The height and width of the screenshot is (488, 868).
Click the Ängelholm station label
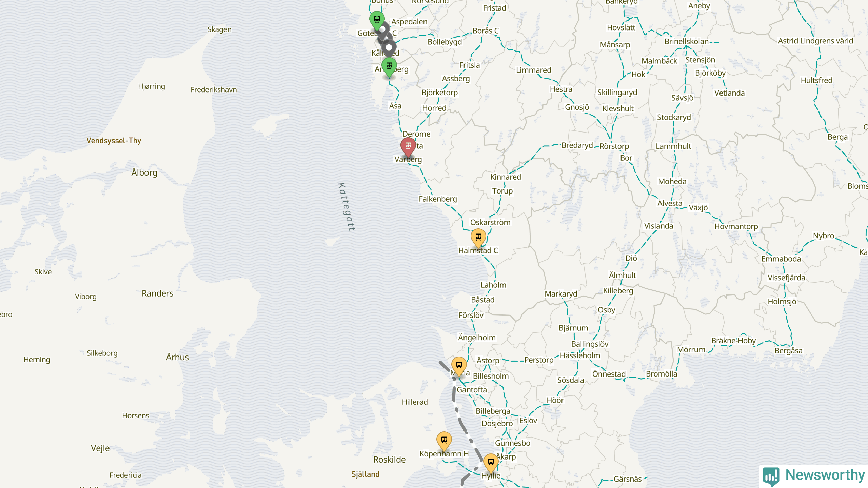tap(477, 338)
